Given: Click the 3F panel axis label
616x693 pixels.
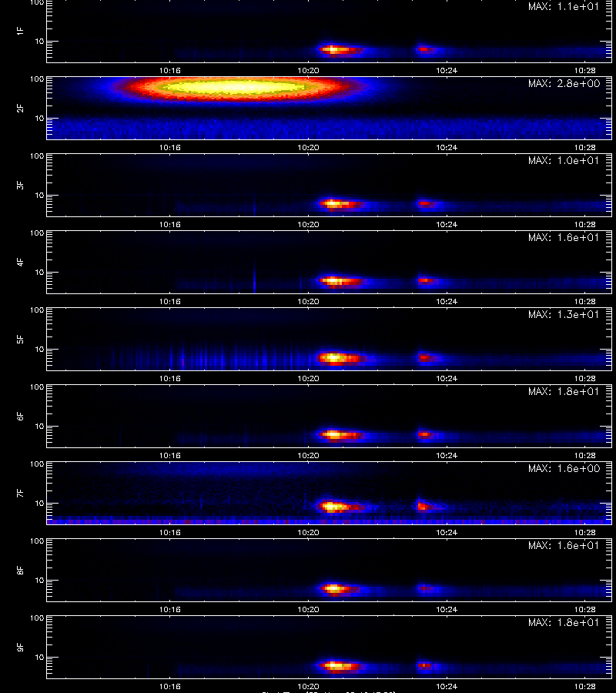Looking at the screenshot, I should pos(20,185).
